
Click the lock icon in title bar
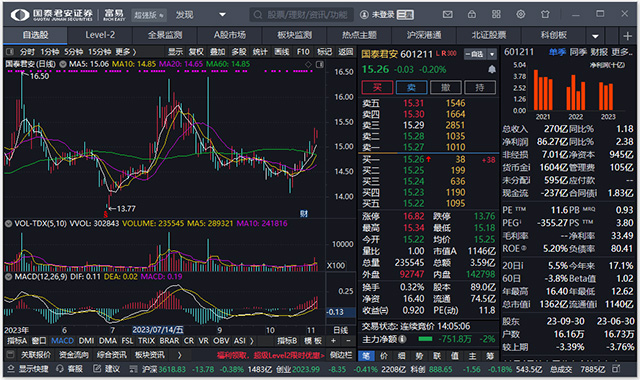coord(472,14)
